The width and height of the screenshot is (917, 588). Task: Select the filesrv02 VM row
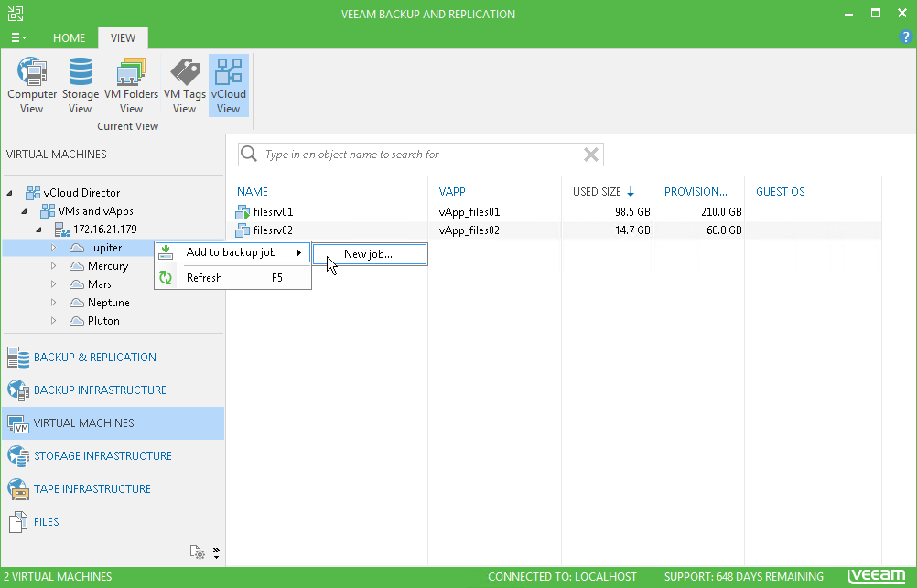(x=554, y=230)
